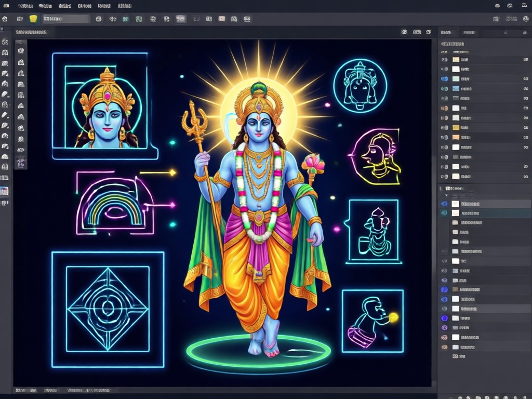Select the layer with the orange thumbnail
This screenshot has height=399, width=532.
484,137
